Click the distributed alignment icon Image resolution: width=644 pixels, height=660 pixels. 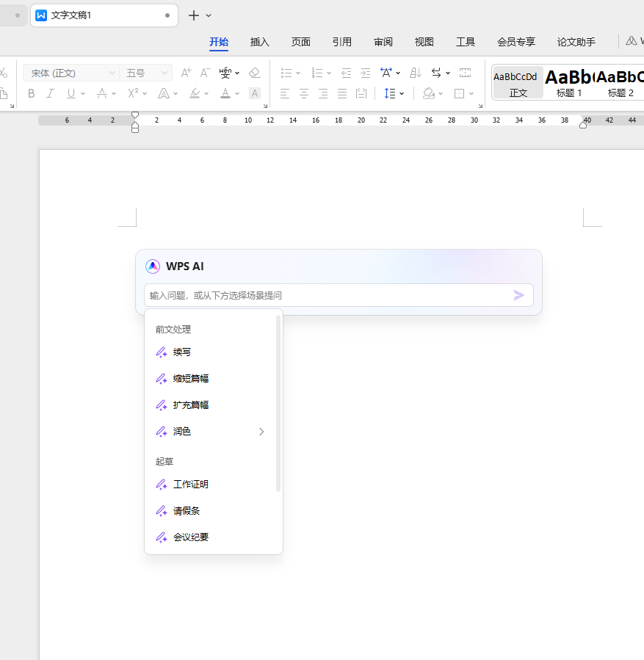(x=361, y=93)
